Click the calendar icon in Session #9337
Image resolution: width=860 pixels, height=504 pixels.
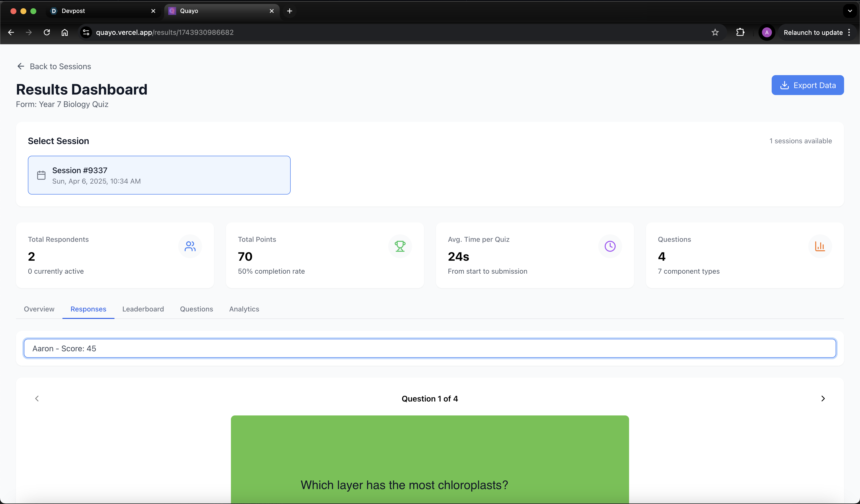(x=41, y=175)
